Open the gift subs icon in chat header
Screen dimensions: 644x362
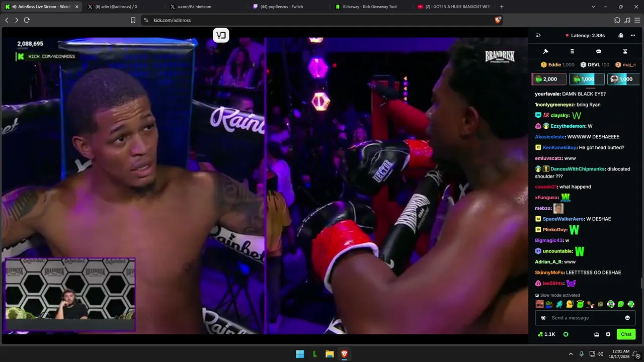tap(621, 35)
